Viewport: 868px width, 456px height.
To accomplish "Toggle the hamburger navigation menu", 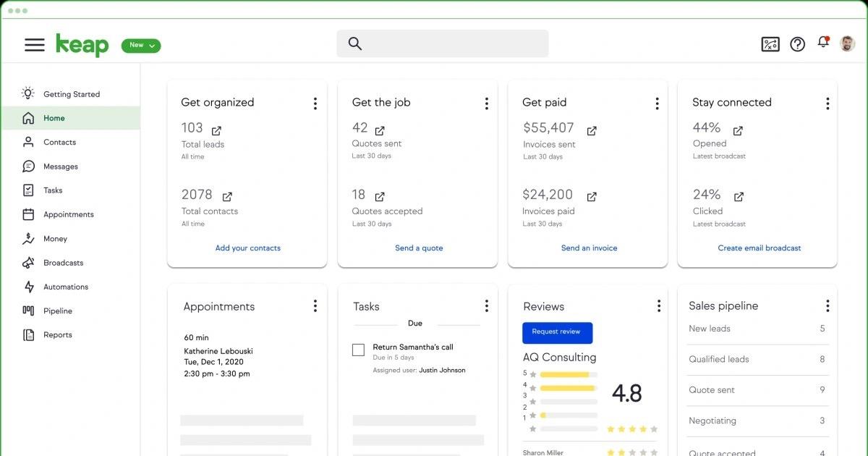I will point(34,44).
